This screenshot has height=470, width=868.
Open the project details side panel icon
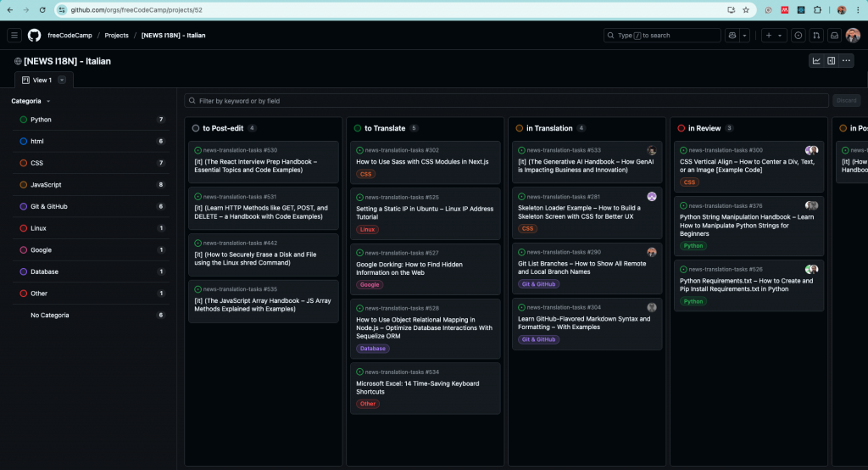tap(832, 61)
